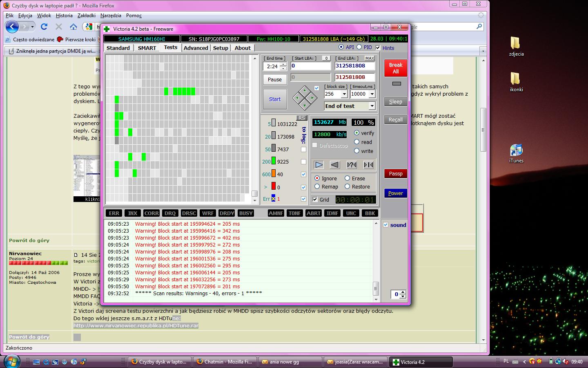Select the PIO radio button
This screenshot has width=588, height=368.
359,47
